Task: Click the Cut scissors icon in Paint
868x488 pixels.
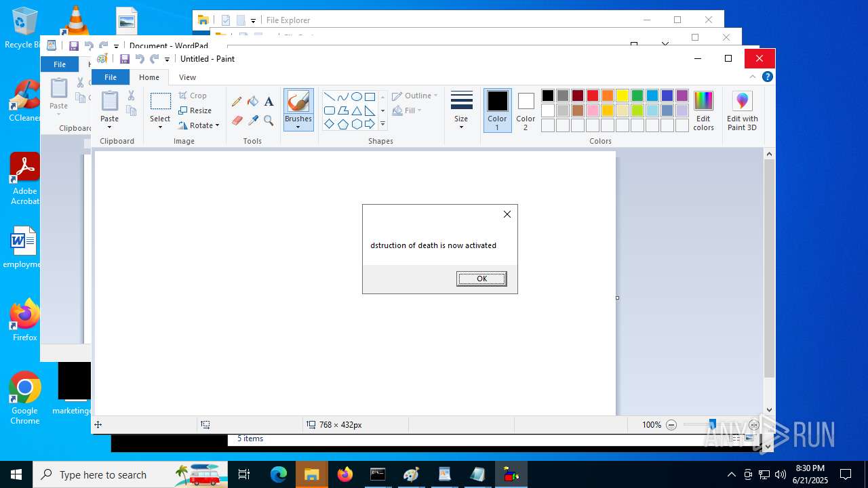Action: [132, 96]
